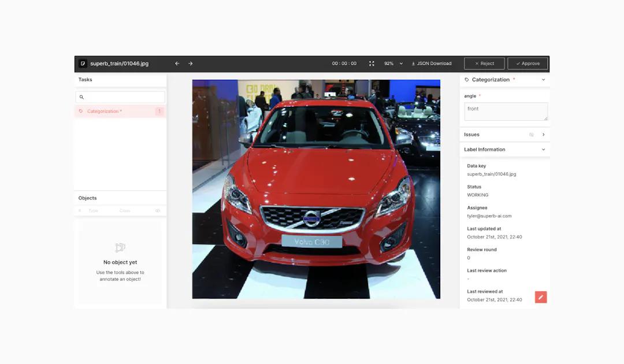Click the Review round value 0

point(469,258)
